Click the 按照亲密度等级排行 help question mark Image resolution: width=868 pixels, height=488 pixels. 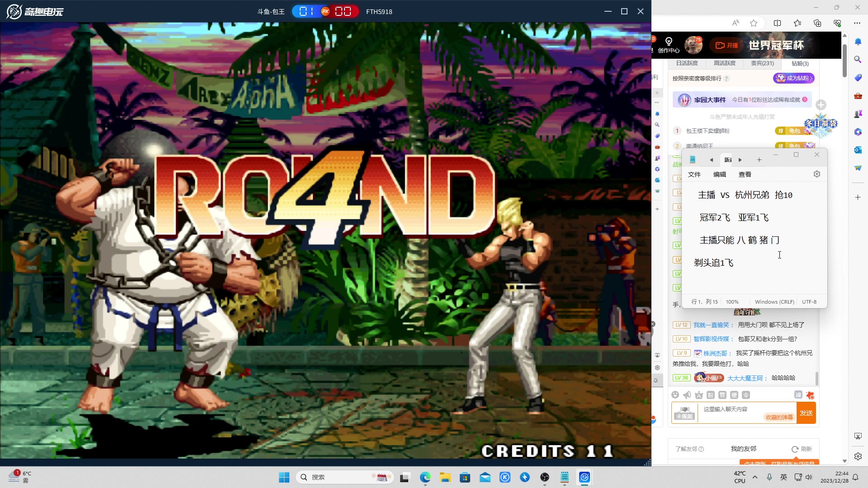[x=726, y=79]
